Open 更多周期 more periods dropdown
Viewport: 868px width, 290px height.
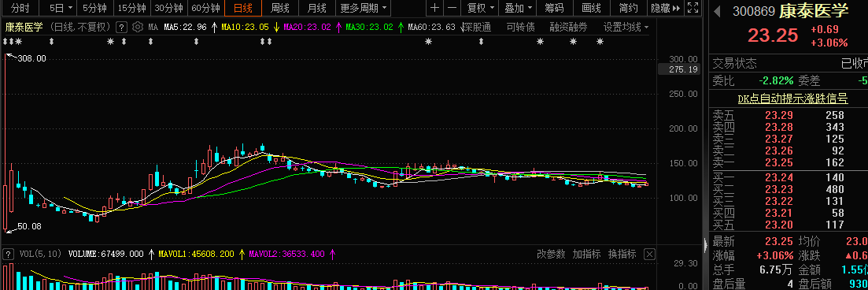[363, 8]
